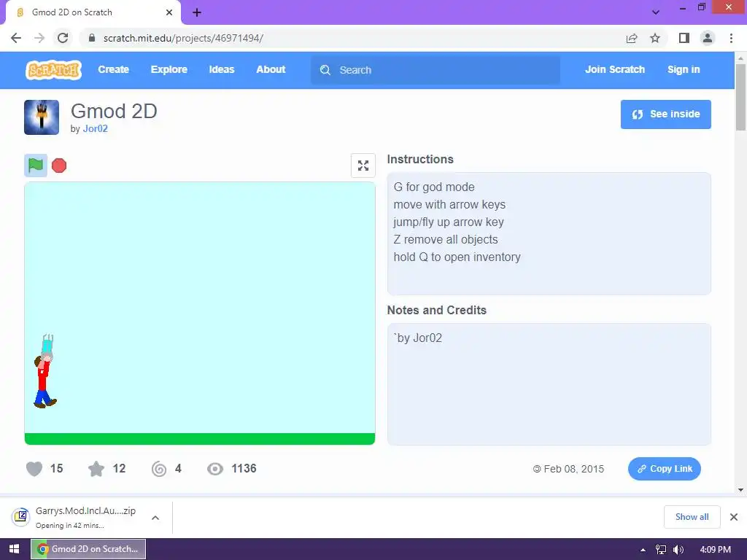Click the Search input field
747x560 pixels.
tap(436, 70)
